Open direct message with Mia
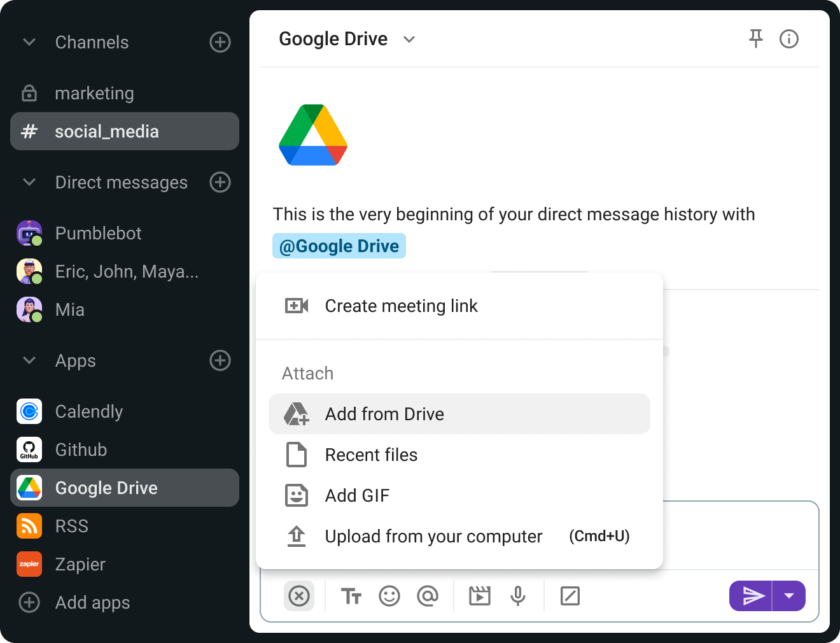Image resolution: width=840 pixels, height=643 pixels. (125, 309)
